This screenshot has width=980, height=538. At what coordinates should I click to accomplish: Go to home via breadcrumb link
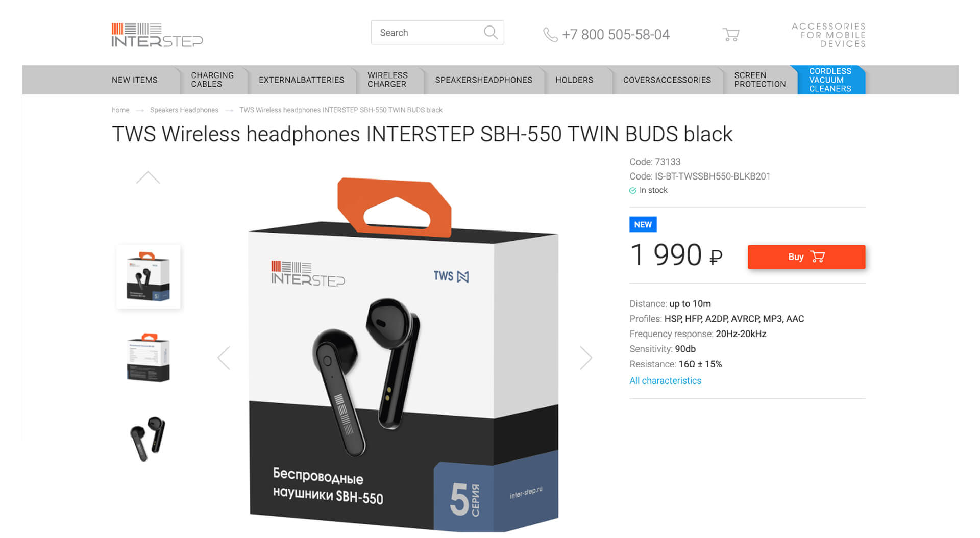[120, 110]
